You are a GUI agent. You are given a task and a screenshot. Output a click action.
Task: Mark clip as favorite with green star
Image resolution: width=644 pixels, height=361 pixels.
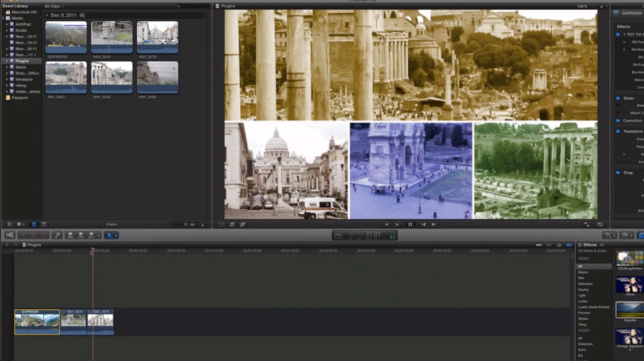click(x=23, y=235)
